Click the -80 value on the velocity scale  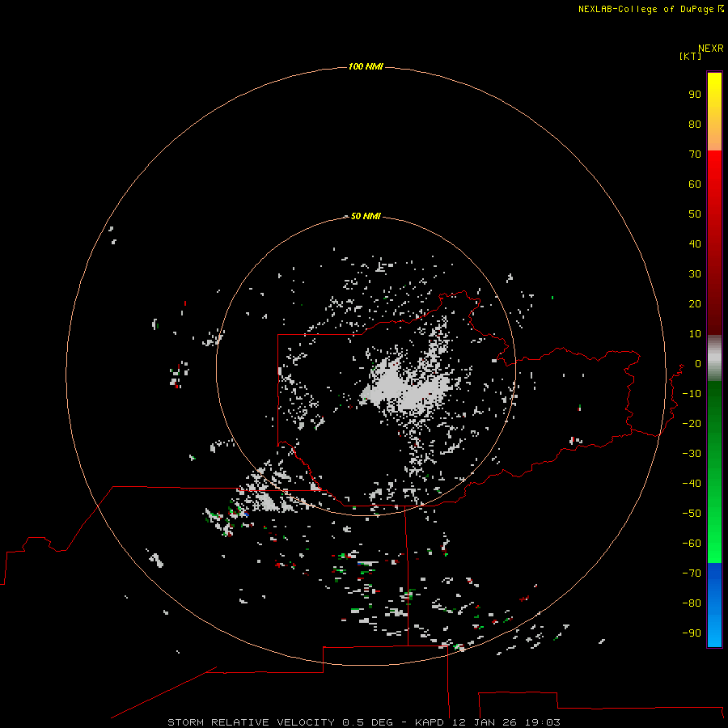point(692,603)
